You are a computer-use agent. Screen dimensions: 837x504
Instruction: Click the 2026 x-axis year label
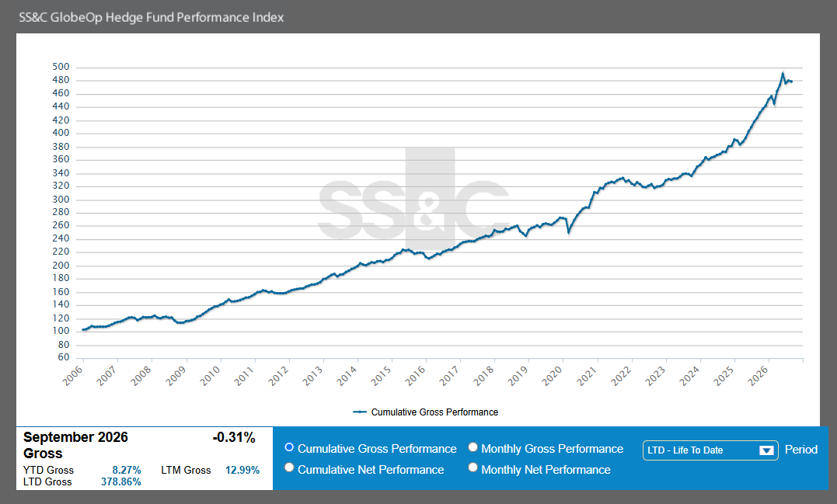point(758,376)
